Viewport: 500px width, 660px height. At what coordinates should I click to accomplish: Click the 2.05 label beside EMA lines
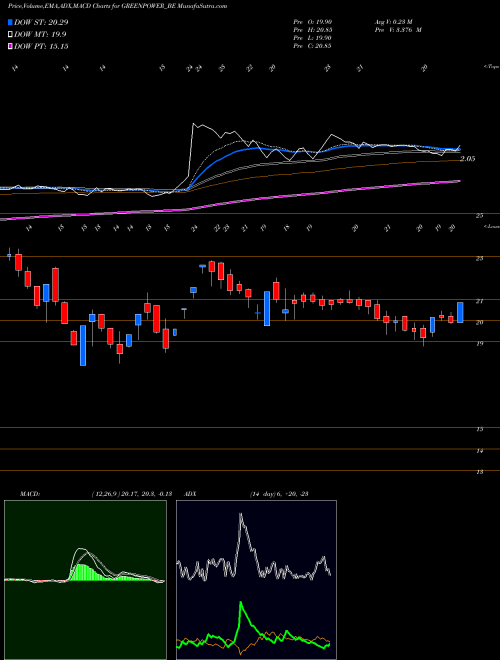point(468,159)
